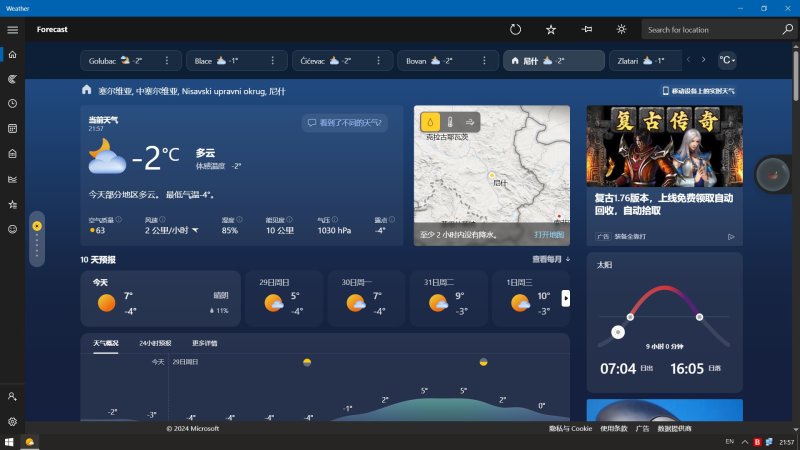Open the hamburger navigation menu
Image resolution: width=800 pixels, height=450 pixels.
[x=13, y=30]
